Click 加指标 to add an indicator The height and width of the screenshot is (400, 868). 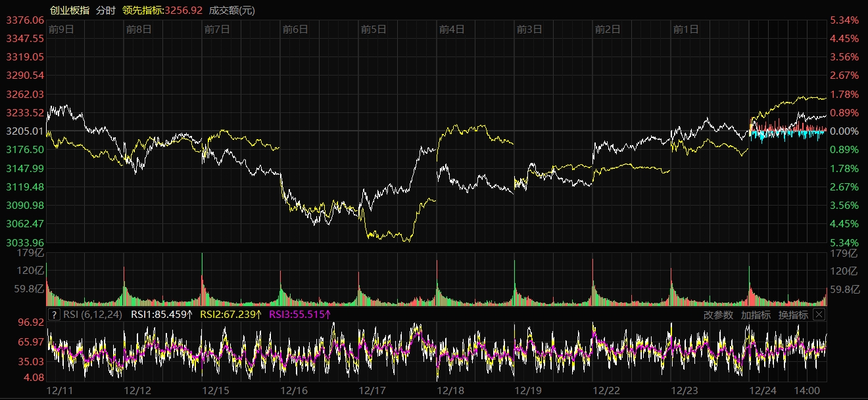click(x=756, y=315)
